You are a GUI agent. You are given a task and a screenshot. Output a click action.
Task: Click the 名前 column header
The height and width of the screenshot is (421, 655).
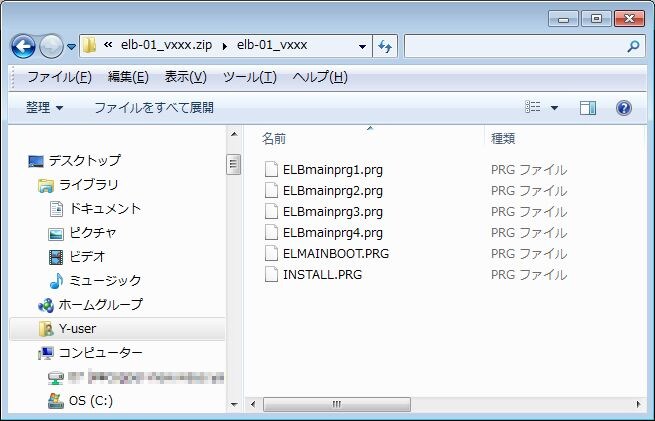[x=274, y=138]
